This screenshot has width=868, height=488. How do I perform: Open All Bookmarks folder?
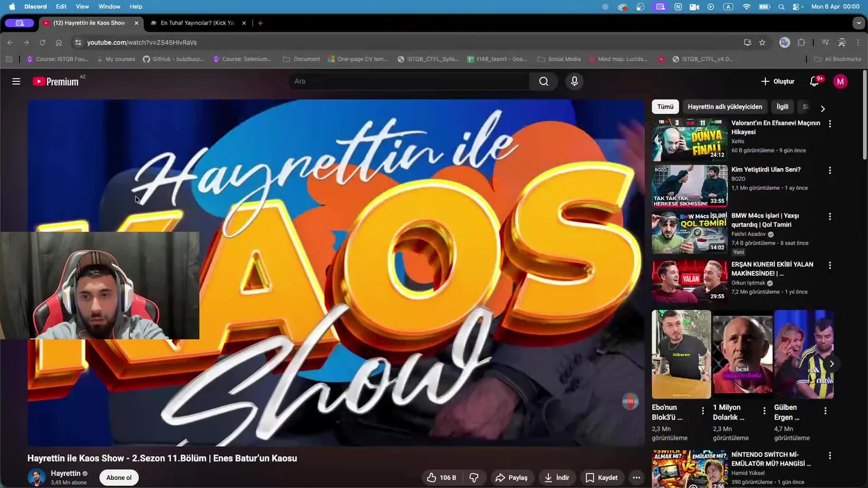[837, 59]
